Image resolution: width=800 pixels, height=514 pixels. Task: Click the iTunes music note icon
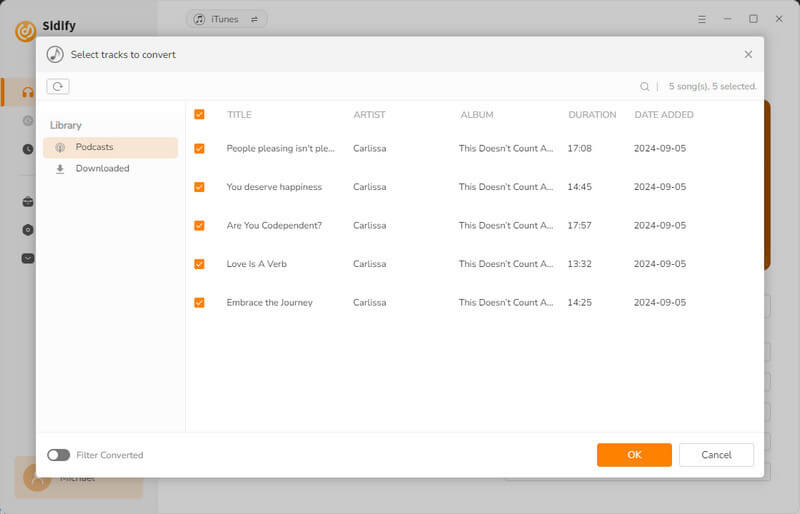coord(199,19)
